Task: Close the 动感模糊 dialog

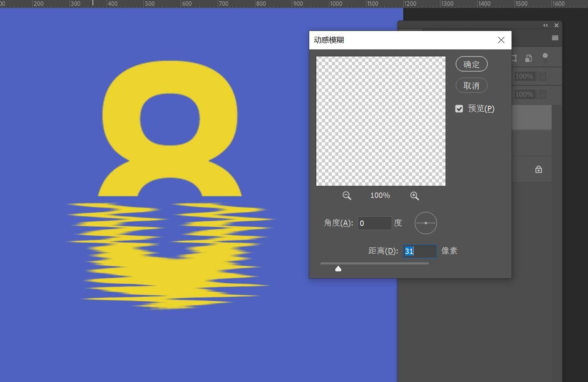Action: tap(501, 40)
